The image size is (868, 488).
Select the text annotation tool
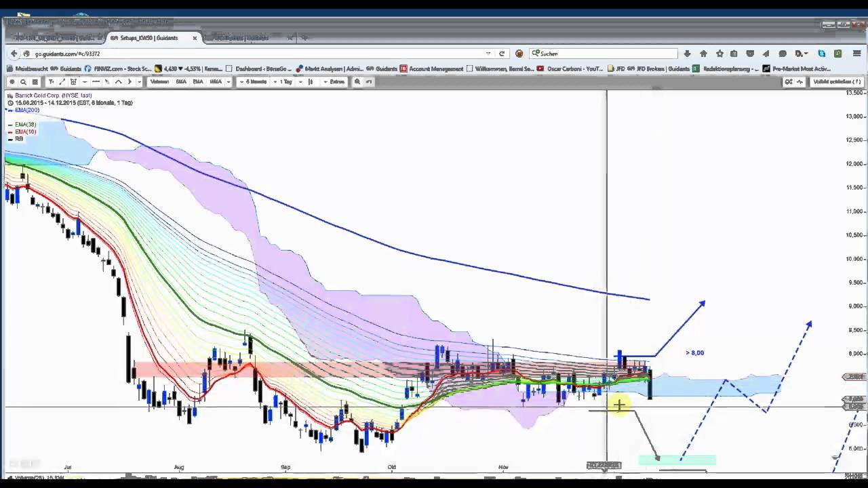(x=51, y=81)
